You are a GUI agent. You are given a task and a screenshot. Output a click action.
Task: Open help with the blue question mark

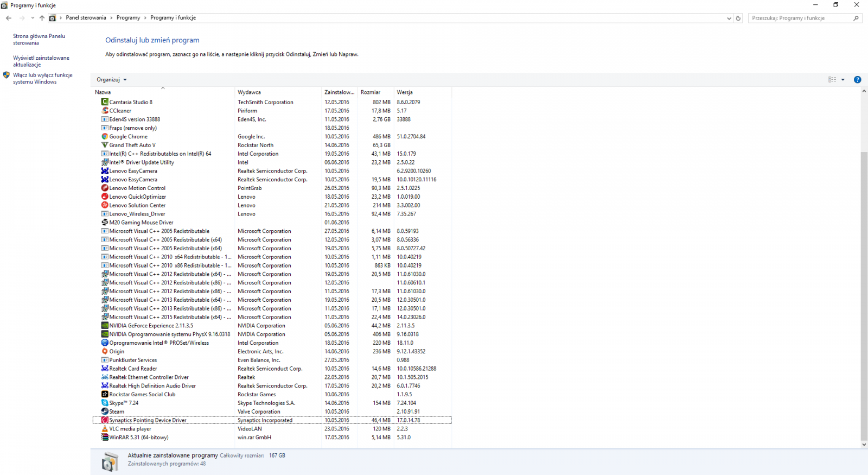click(857, 80)
